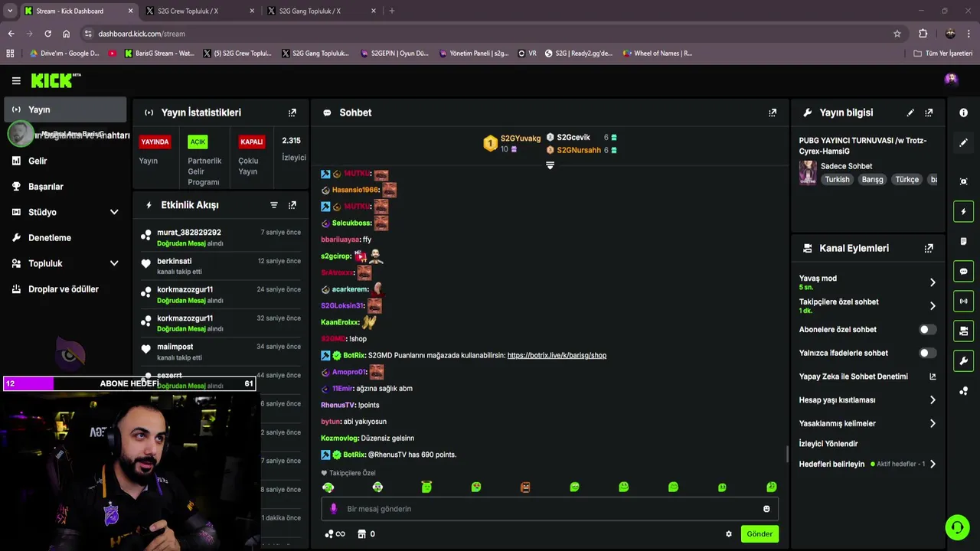Bookmark this page with star icon

(x=897, y=34)
